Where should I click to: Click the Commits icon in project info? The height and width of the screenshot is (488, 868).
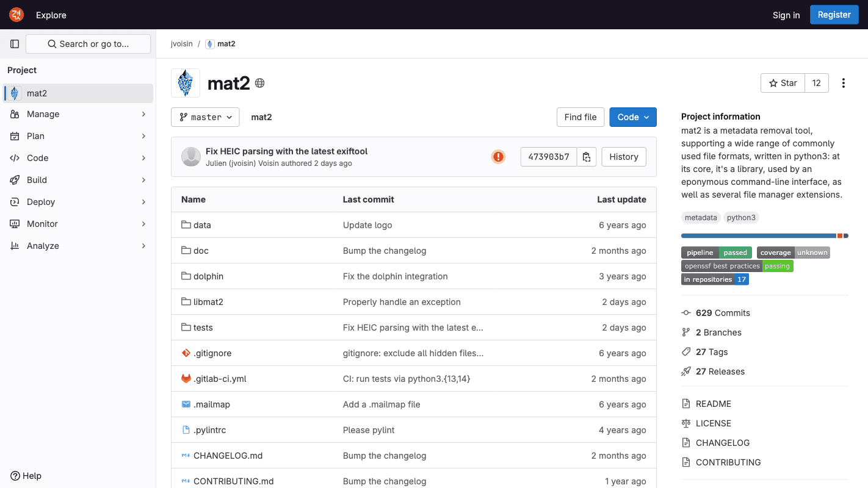tap(686, 313)
